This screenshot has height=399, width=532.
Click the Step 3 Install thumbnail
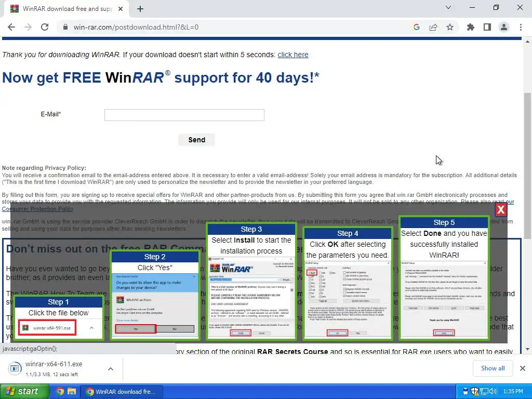click(251, 281)
